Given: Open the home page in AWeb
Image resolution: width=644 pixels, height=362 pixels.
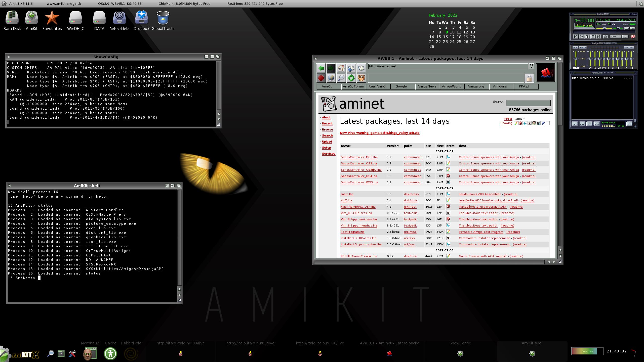Looking at the screenshot, I should pos(341,68).
